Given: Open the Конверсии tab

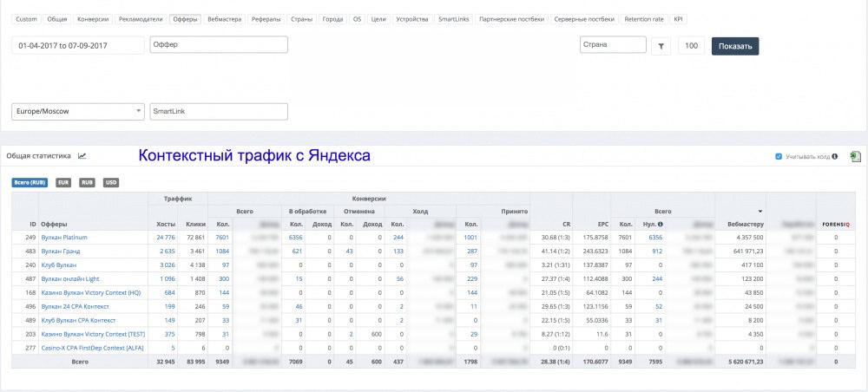Looking at the screenshot, I should tap(93, 19).
